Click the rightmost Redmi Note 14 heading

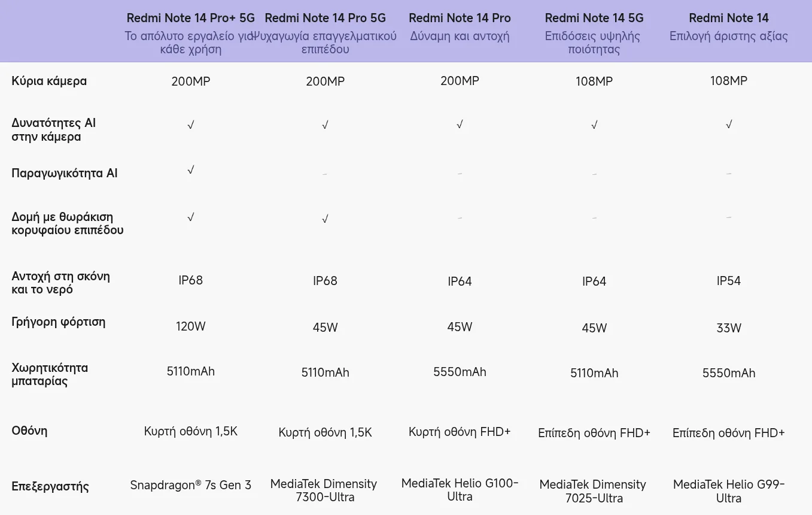pos(728,18)
